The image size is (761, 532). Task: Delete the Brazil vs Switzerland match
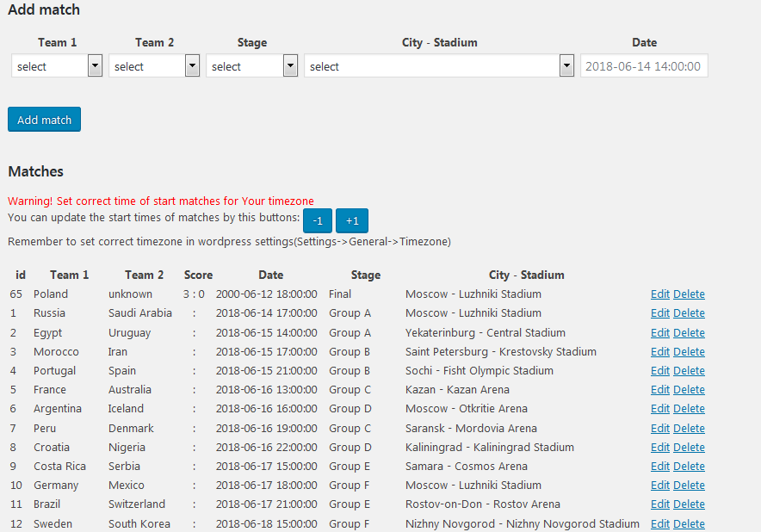coord(689,504)
